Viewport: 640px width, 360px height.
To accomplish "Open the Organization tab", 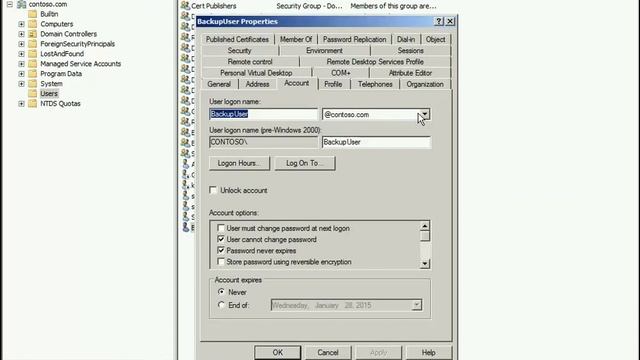I will [x=425, y=84].
